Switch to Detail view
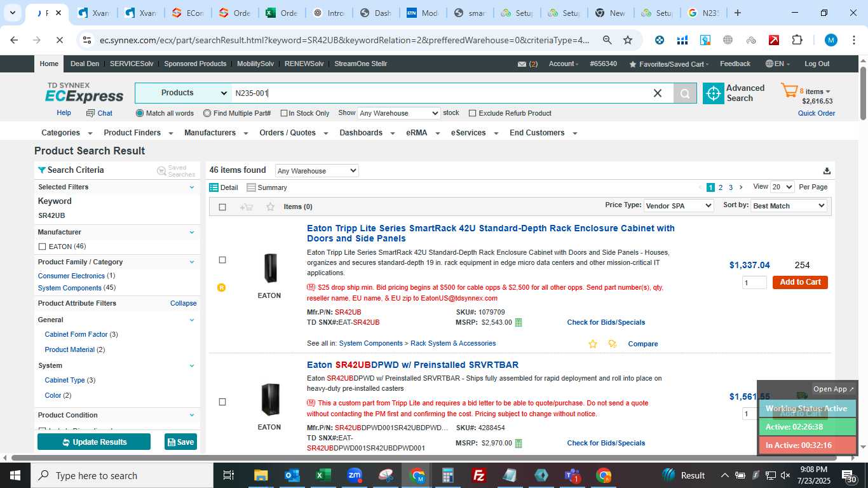The height and width of the screenshot is (488, 868). (x=224, y=187)
